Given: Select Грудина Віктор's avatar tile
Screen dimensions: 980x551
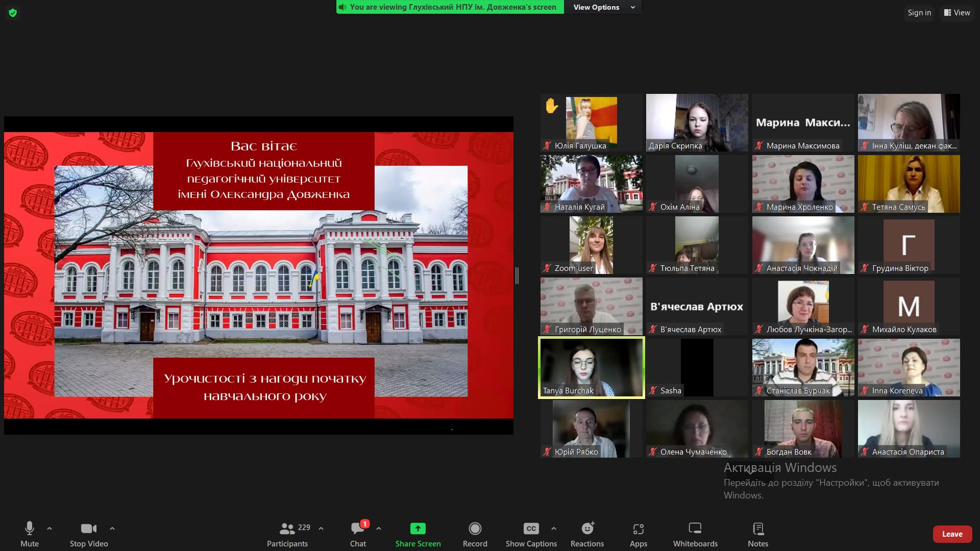Looking at the screenshot, I should click(x=909, y=245).
